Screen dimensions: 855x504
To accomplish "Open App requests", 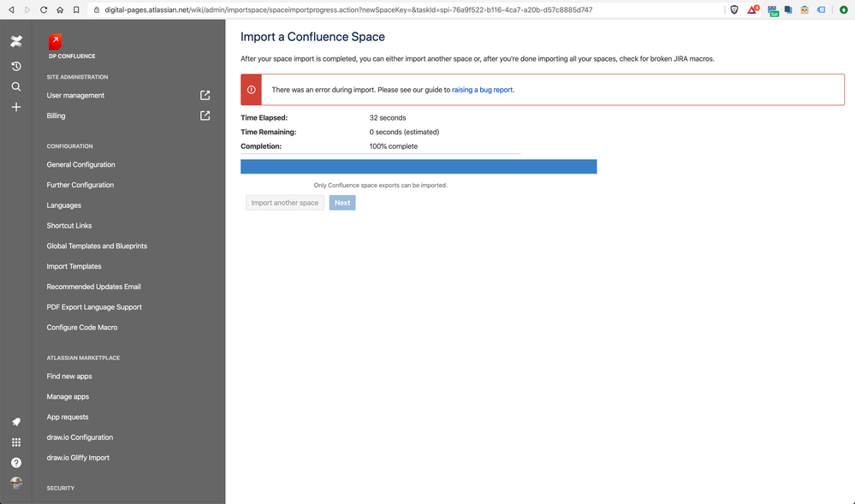I will [x=67, y=417].
